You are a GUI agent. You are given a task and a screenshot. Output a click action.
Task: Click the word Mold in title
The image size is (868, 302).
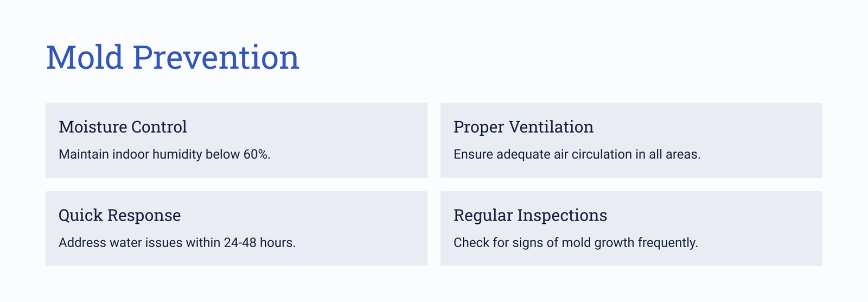point(85,57)
